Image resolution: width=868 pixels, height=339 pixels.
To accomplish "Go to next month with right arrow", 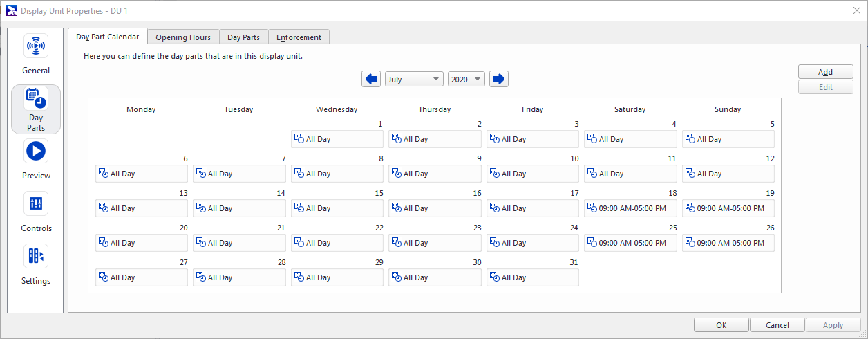I will point(499,80).
